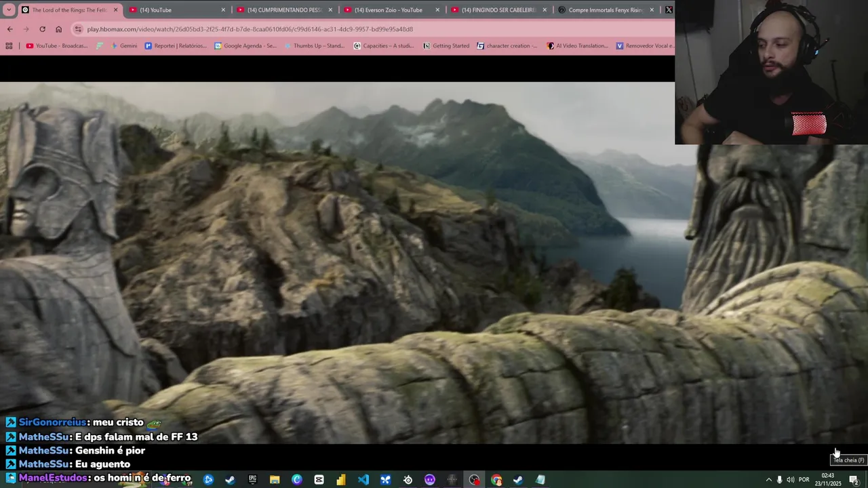The width and height of the screenshot is (868, 488).
Task: Close the (14) YouTube tab
Action: pyautogui.click(x=223, y=9)
